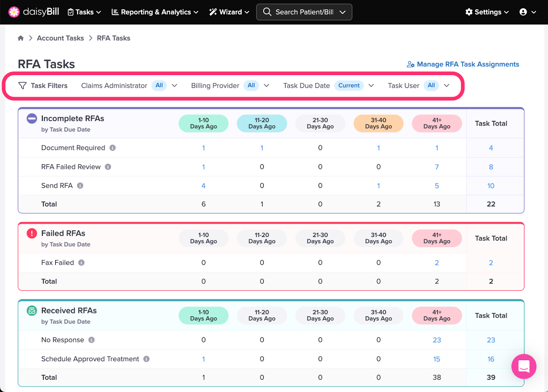Click info icon for Schedule Approved Treatment

pyautogui.click(x=146, y=359)
